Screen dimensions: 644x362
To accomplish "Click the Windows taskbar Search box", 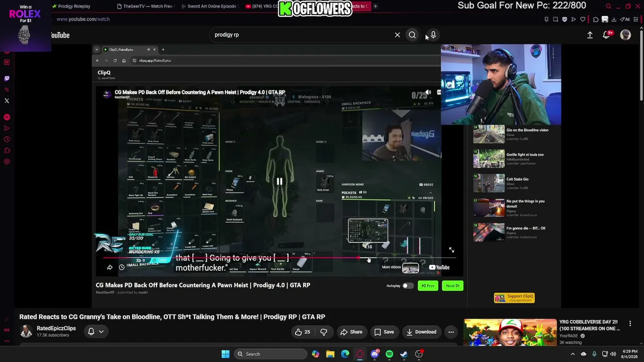I will [272, 354].
